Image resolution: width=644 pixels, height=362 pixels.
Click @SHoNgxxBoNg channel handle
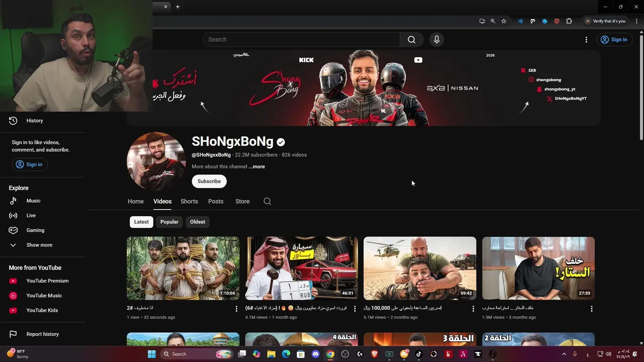(x=211, y=155)
